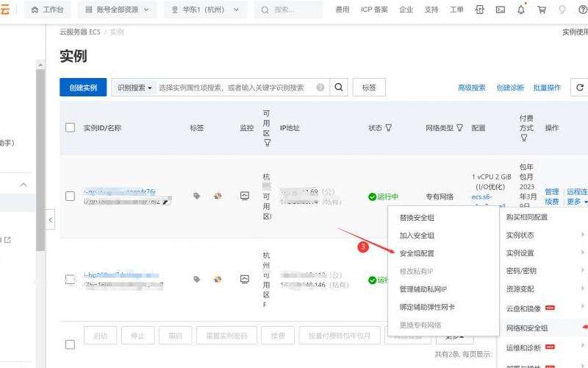Check the first instance row checkbox
588x368 pixels.
tap(70, 196)
